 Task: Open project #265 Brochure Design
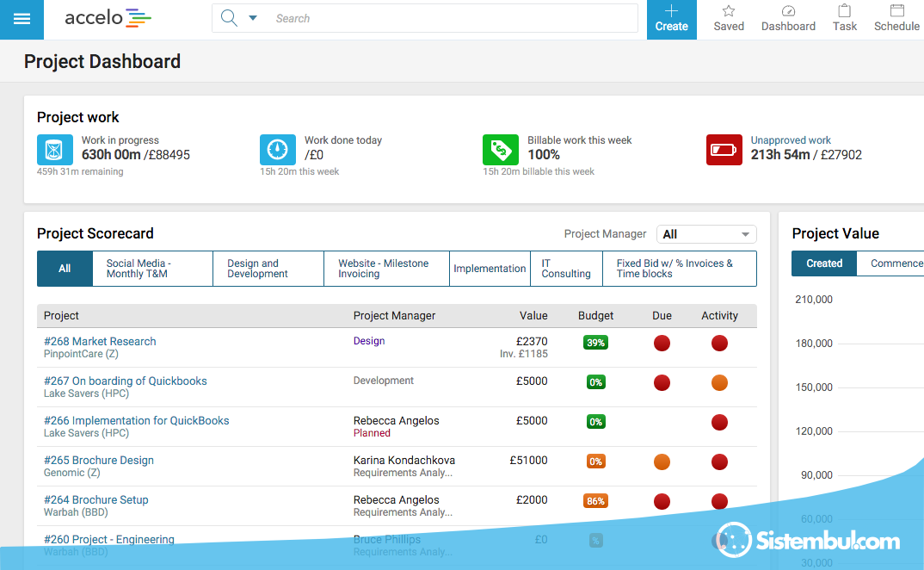[x=99, y=461]
